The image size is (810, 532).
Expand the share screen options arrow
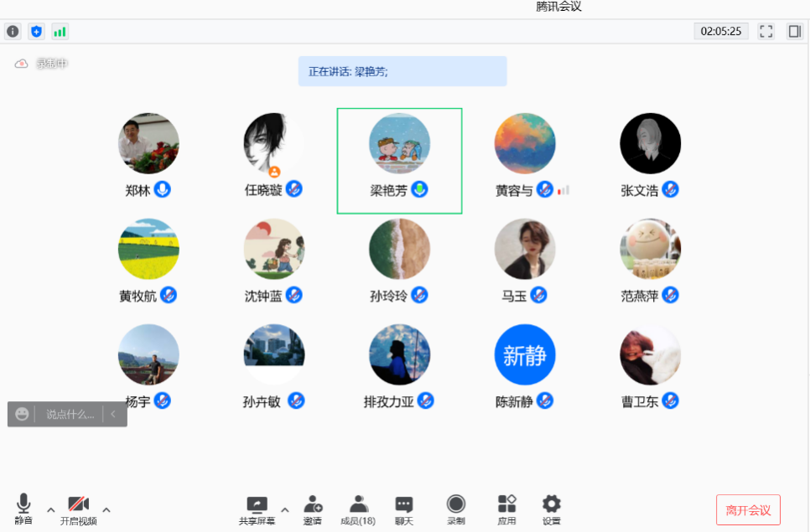coord(284,509)
